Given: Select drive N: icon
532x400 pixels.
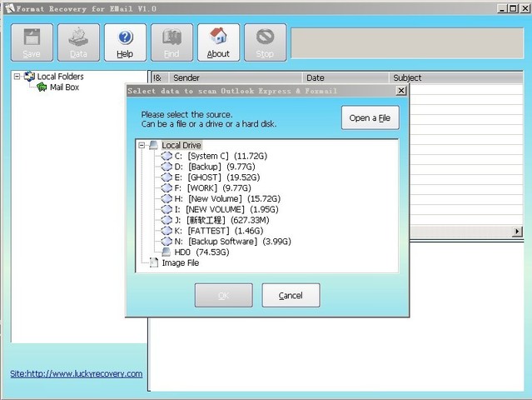Looking at the screenshot, I should 167,241.
